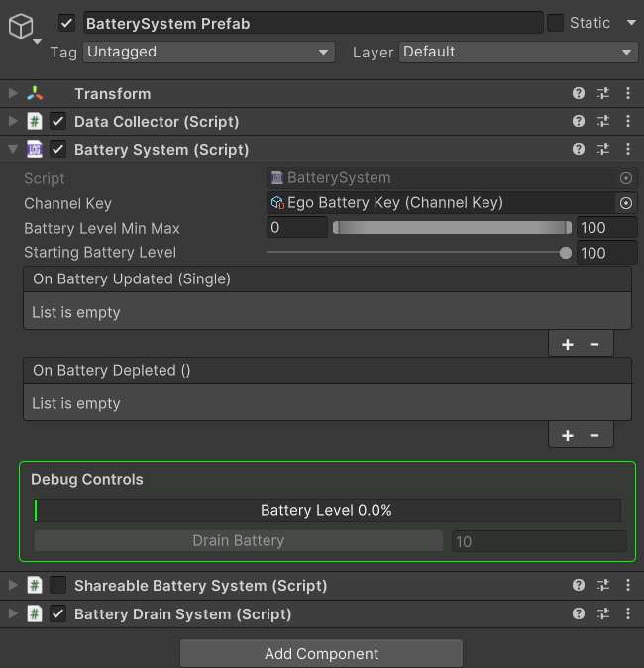Image resolution: width=644 pixels, height=668 pixels.
Task: Add listener to On Battery Depleted
Action: pyautogui.click(x=568, y=435)
